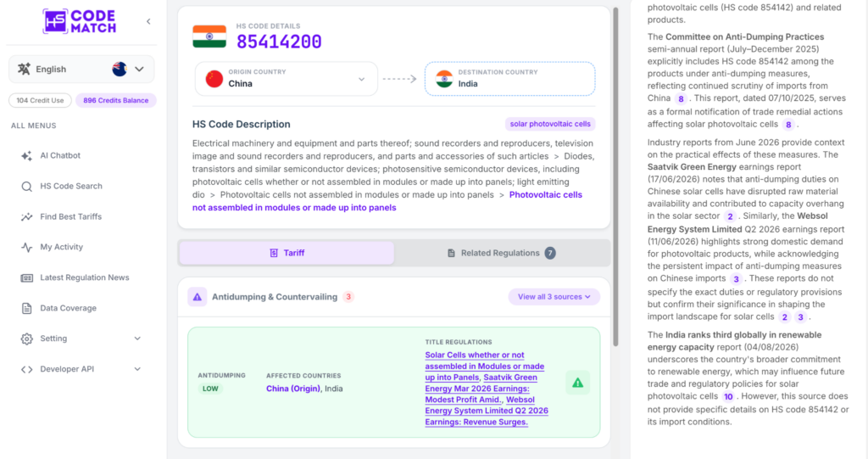Click the Find Best Tariffs chart icon
868x459 pixels.
(26, 216)
